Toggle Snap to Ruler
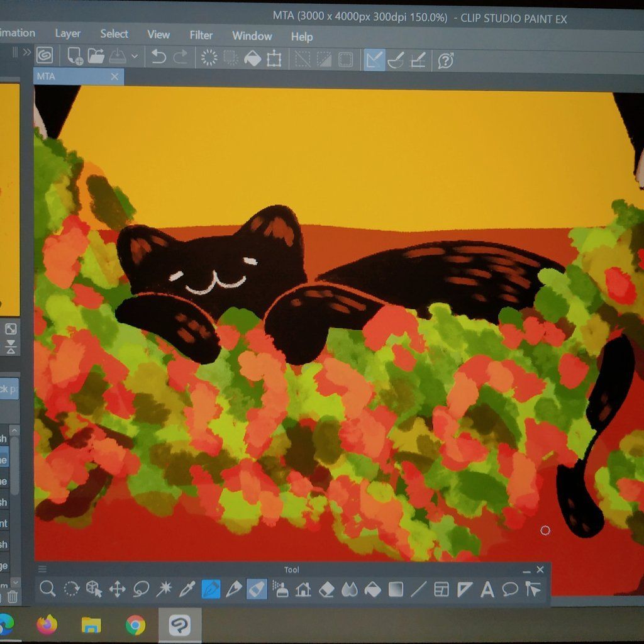Image resolution: width=644 pixels, height=644 pixels. click(x=375, y=60)
